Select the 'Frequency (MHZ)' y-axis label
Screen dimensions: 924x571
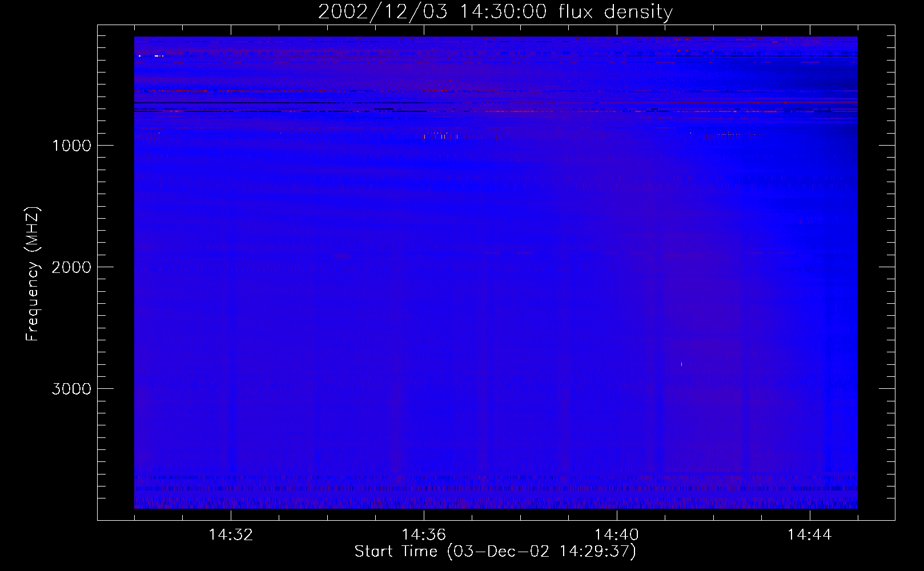pos(33,274)
